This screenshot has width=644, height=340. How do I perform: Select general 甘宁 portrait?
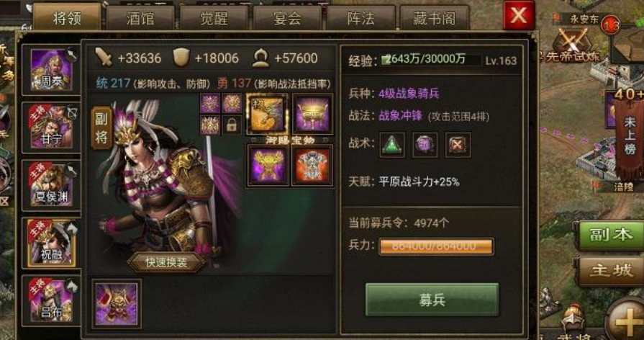click(x=51, y=127)
